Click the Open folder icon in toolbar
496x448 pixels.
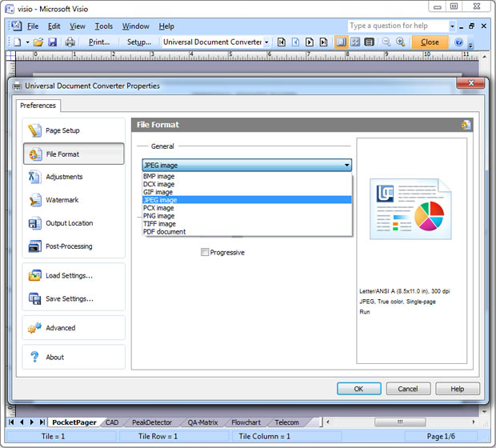point(38,42)
